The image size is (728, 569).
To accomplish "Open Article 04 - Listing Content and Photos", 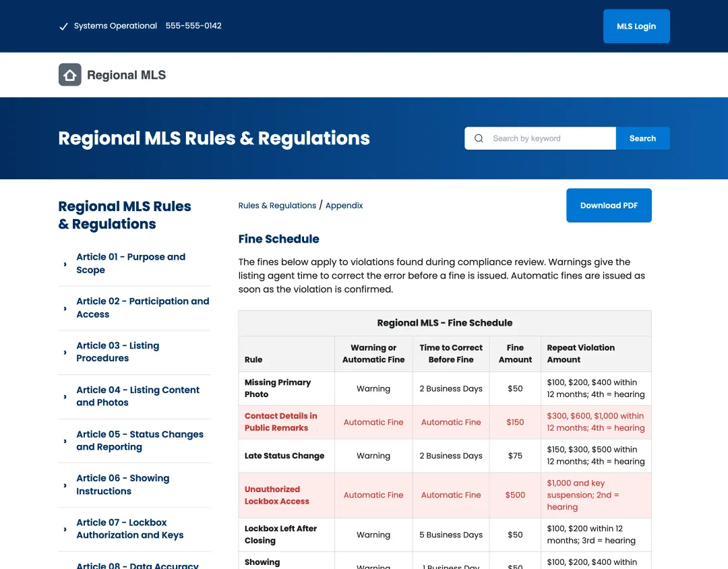I will [x=138, y=396].
